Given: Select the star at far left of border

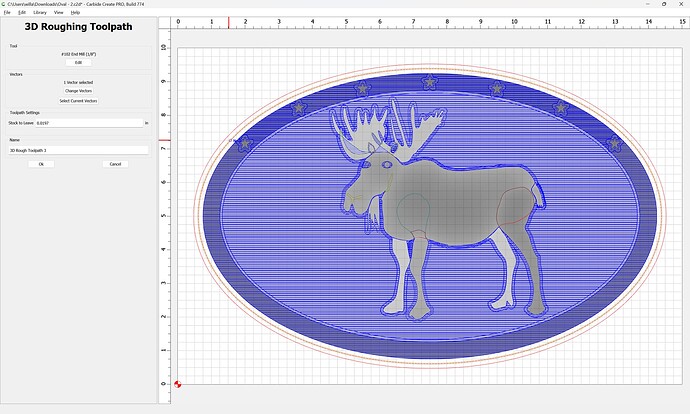Looking at the screenshot, I should point(245,142).
